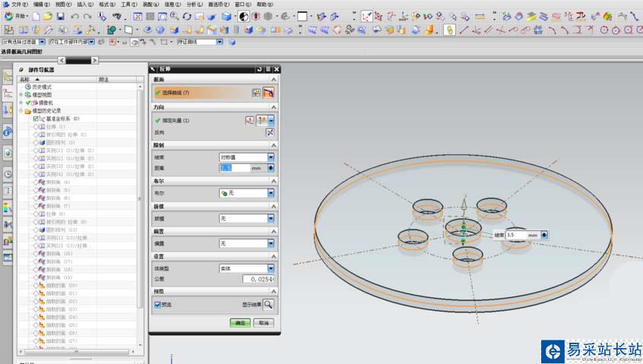Click the 确定 (OK) button
The image size is (643, 364).
[x=240, y=323]
